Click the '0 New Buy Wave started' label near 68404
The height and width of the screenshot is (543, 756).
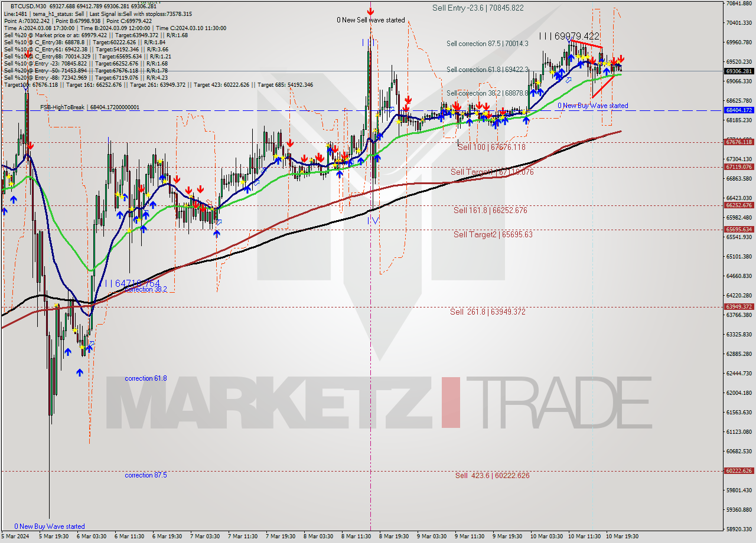click(x=593, y=106)
